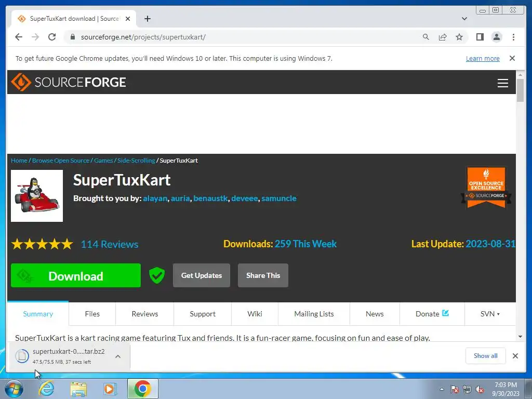Open Windows Media Player from taskbar
Viewport: 532px width, 399px height.
(x=110, y=389)
